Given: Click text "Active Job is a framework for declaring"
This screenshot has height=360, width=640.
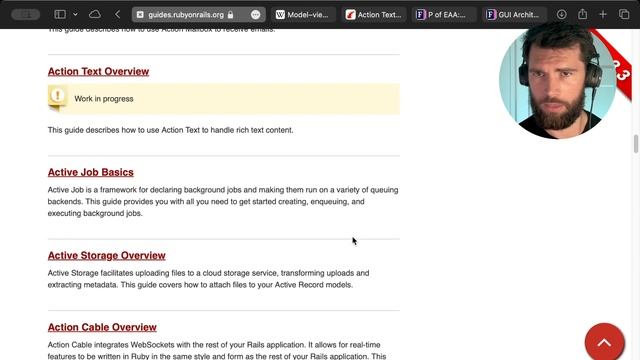Looking at the screenshot, I should (x=115, y=190).
